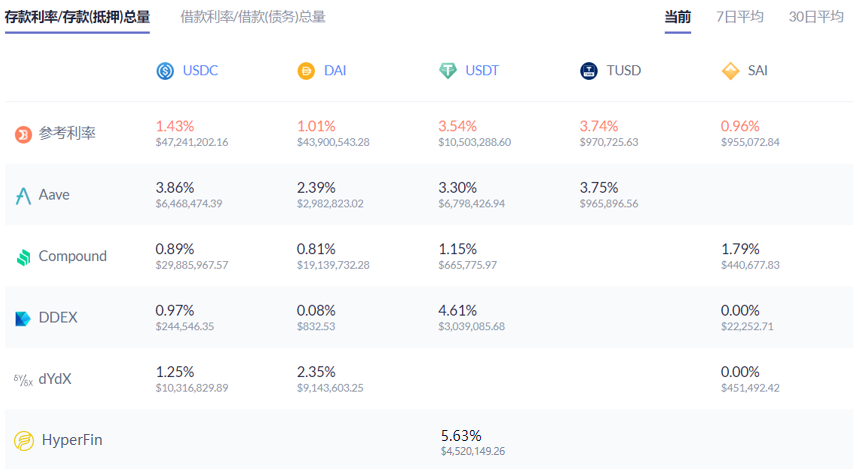The image size is (854, 469).
Task: Click reference SAI rate 0.96%
Action: pos(740,126)
